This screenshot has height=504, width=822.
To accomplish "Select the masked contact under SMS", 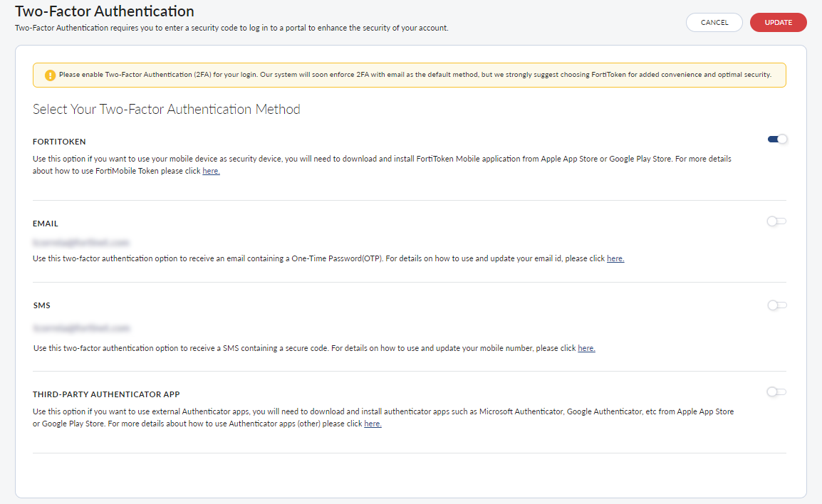I will coord(80,327).
